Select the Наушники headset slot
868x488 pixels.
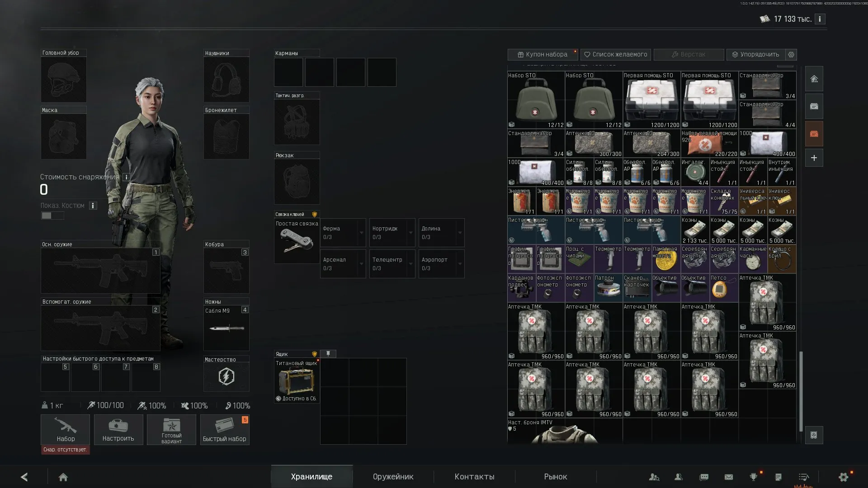click(226, 79)
